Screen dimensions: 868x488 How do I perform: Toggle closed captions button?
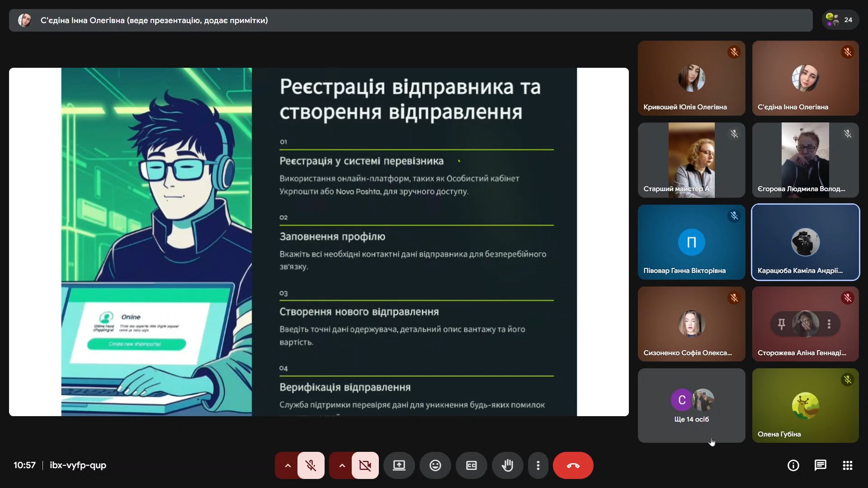pos(471,465)
